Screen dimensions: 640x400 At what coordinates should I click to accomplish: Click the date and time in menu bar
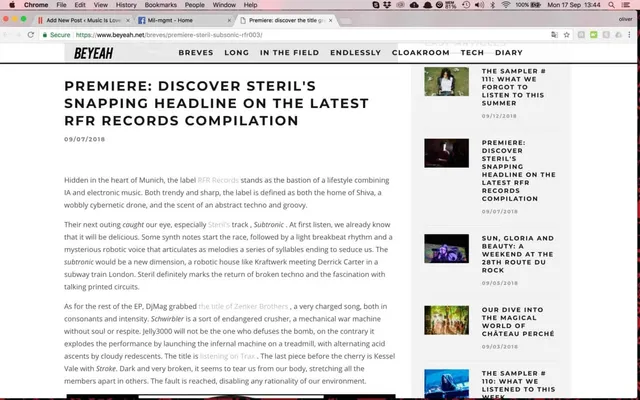click(573, 5)
